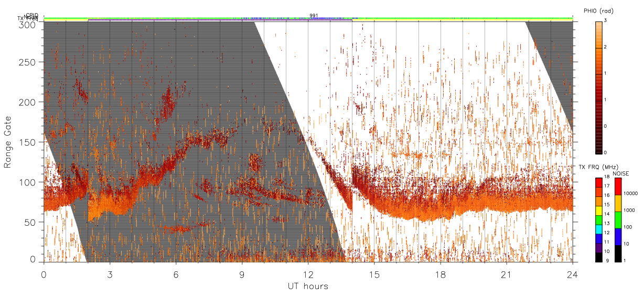Screen dimensions: 644x297
Task: Click the x-axis tick label '9'
Action: coord(242,274)
